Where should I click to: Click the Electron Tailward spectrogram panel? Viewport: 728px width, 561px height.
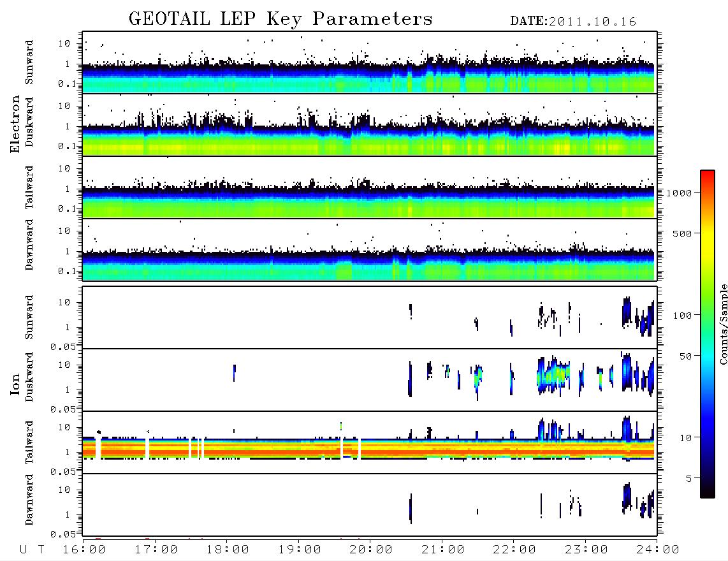point(370,187)
